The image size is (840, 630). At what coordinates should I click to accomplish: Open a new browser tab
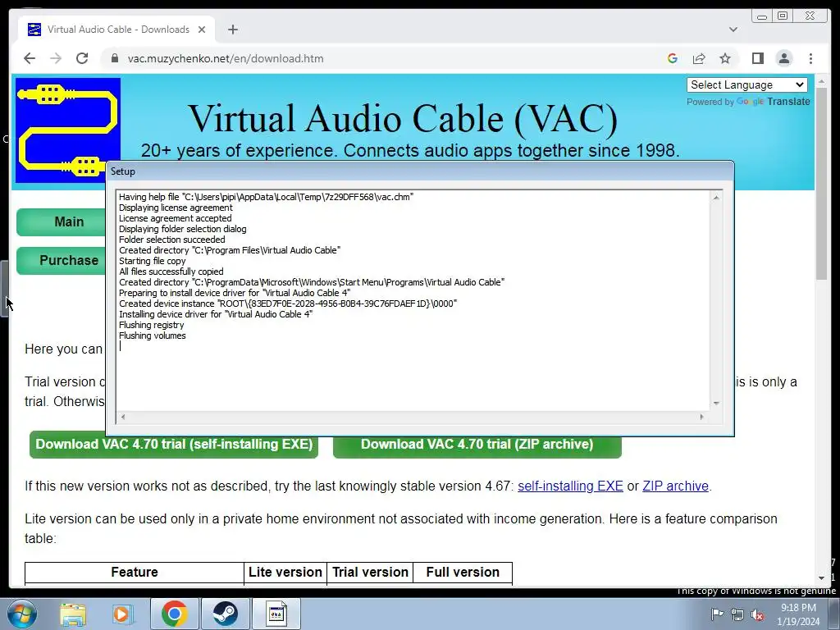pos(232,30)
